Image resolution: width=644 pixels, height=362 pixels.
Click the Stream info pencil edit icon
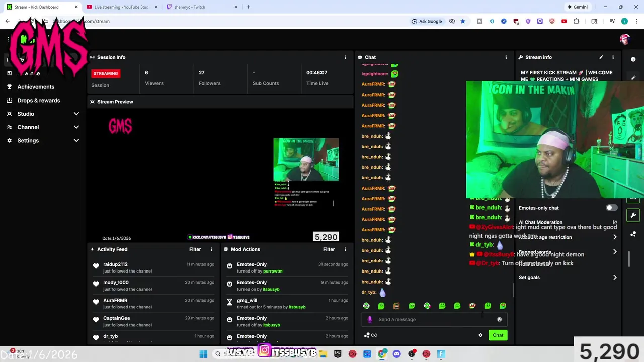click(x=601, y=57)
